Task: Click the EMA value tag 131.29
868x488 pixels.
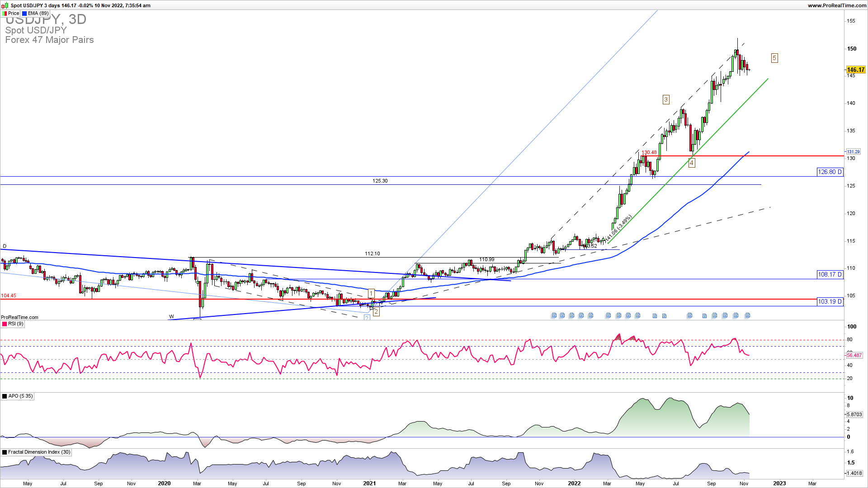Action: (853, 152)
